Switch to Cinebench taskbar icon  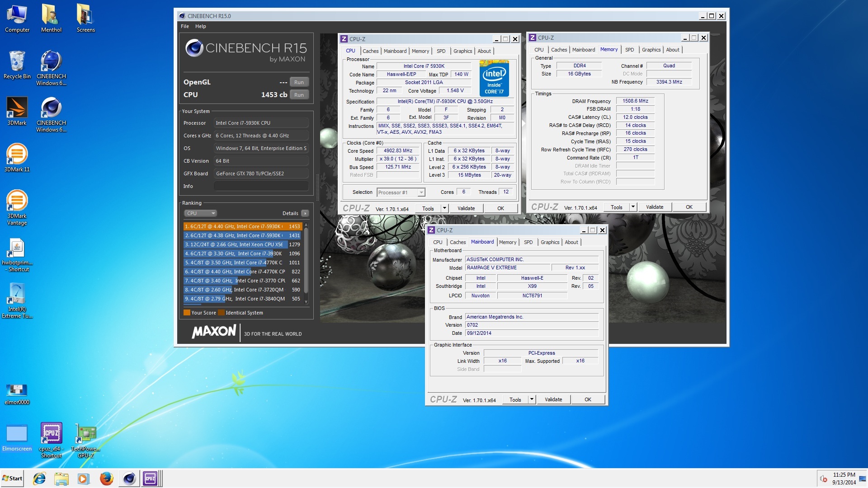point(129,479)
